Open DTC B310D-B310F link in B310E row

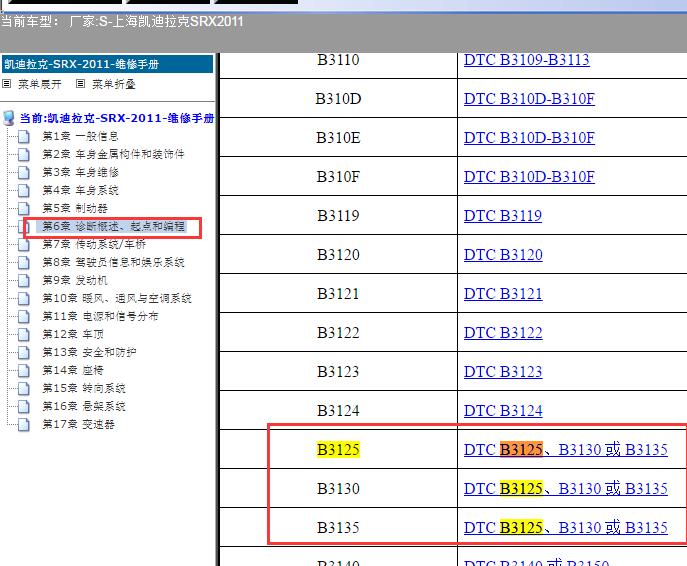529,138
